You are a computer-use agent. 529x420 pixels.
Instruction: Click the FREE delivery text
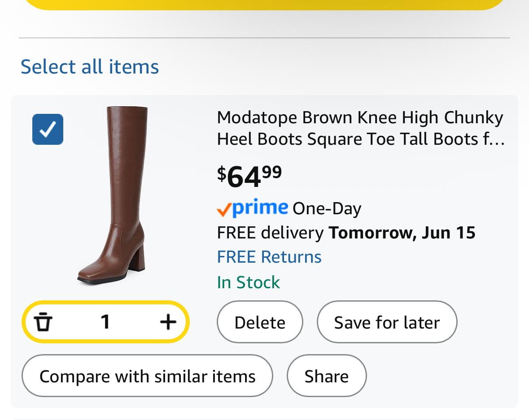tap(270, 233)
